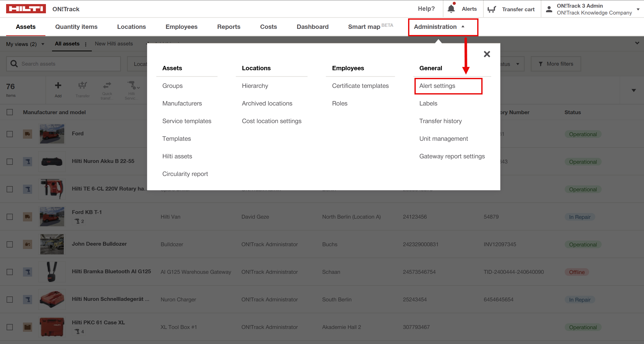The height and width of the screenshot is (344, 644).
Task: Open the Hilti Service tool icon
Action: point(132,85)
